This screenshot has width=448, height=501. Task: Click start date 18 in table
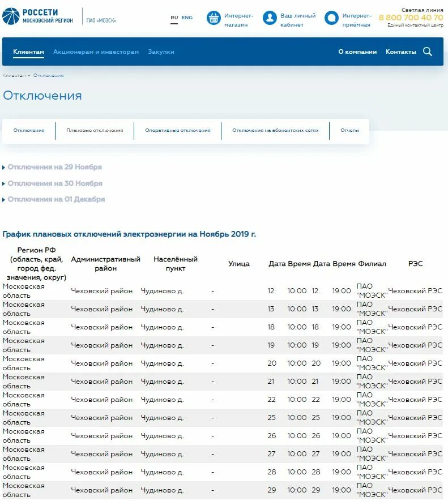click(x=271, y=327)
